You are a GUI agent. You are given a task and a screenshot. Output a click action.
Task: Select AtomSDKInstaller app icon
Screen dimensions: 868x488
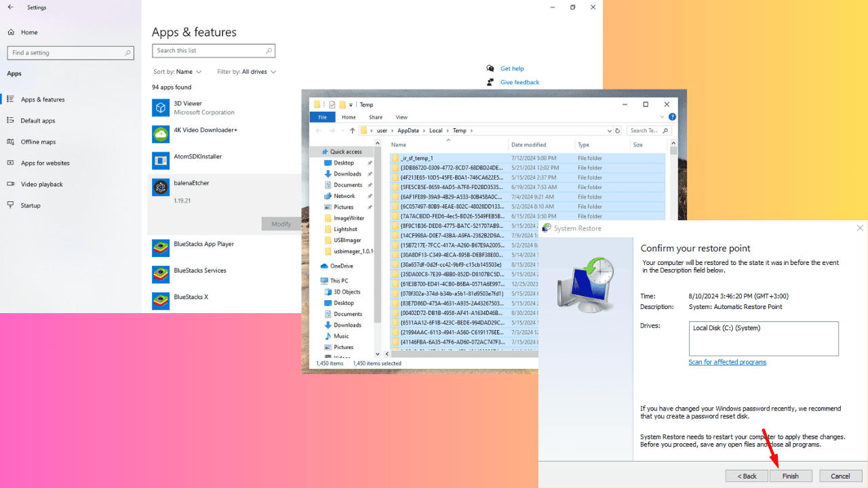point(161,161)
